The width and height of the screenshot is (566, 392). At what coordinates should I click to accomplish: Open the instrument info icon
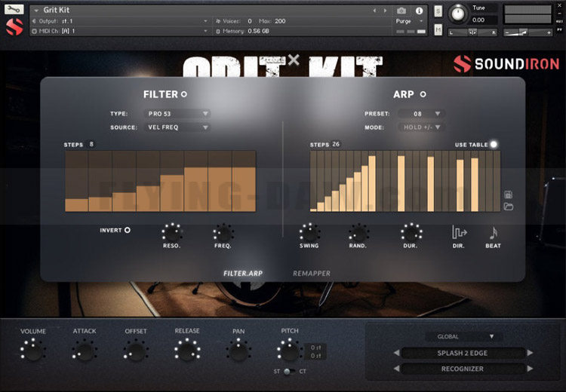419,11
